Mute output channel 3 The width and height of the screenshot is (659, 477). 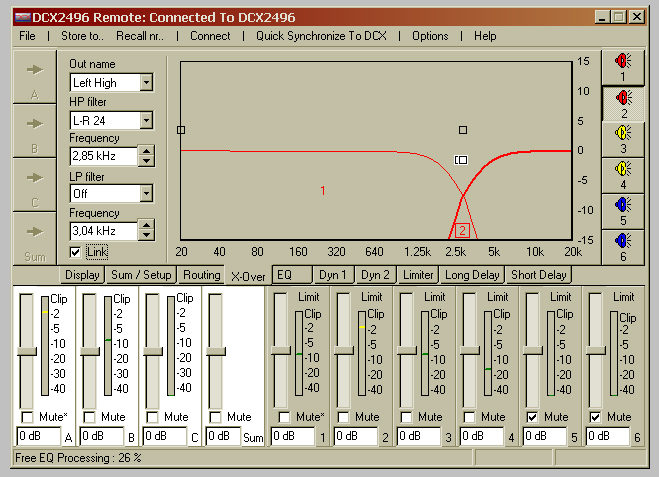pos(406,417)
